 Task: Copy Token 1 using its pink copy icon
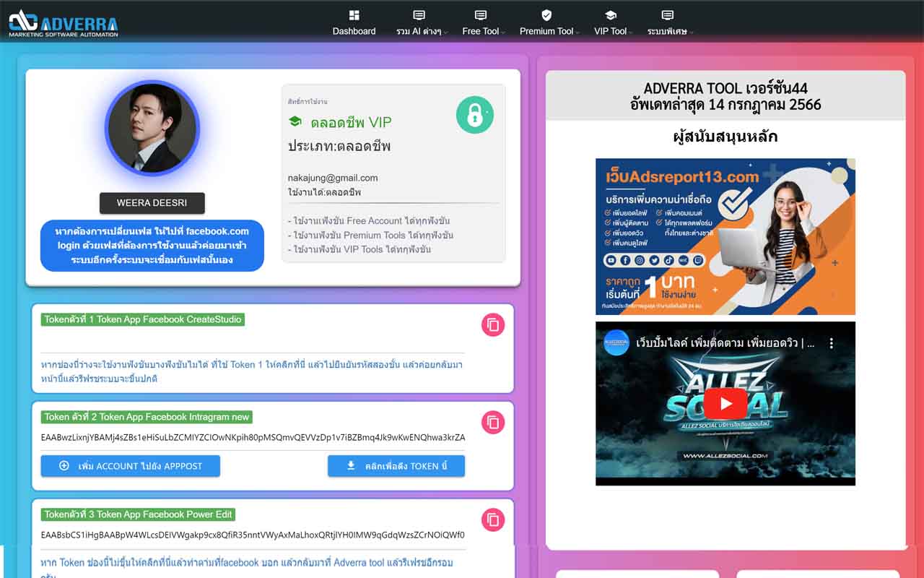click(x=492, y=325)
